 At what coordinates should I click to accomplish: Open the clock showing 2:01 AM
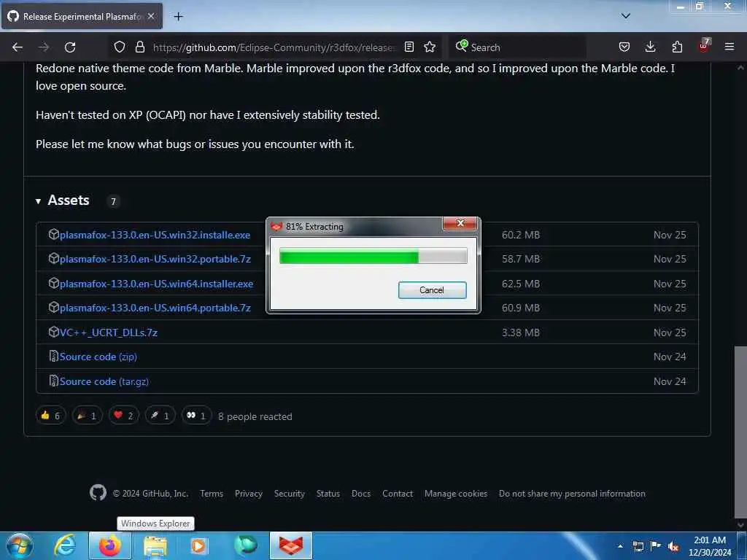tap(710, 546)
